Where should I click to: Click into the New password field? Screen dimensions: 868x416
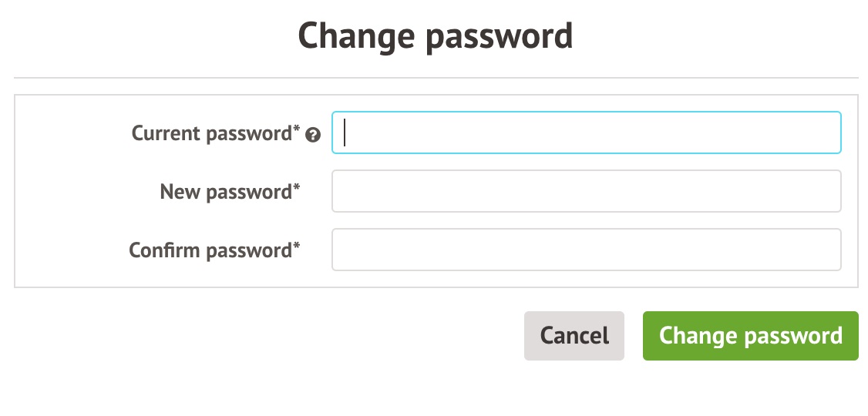click(586, 191)
